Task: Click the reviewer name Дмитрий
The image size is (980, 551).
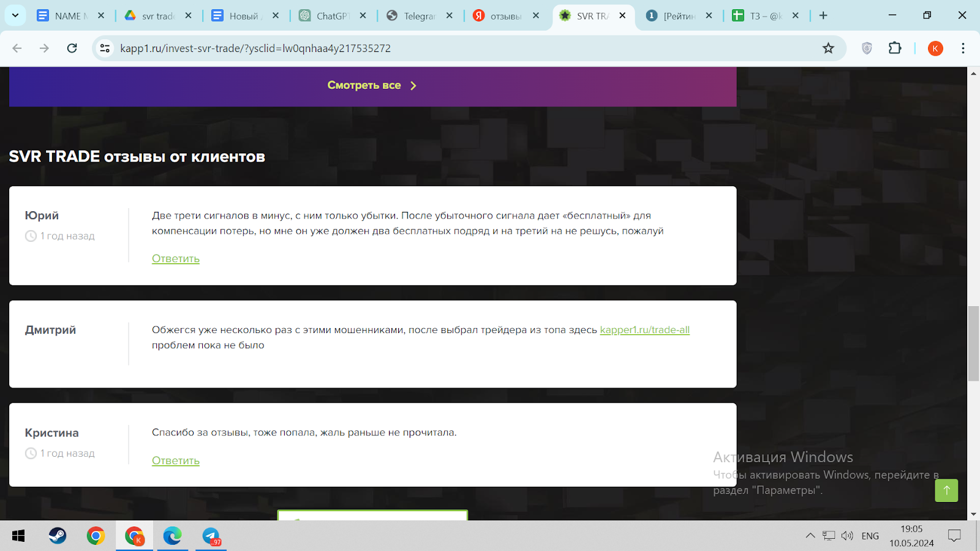Action: pos(50,330)
